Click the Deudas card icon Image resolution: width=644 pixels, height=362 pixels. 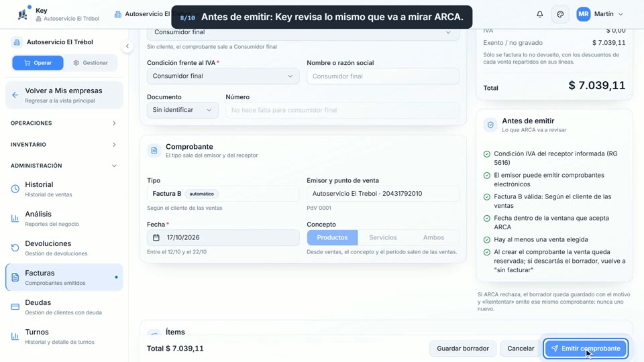click(15, 307)
